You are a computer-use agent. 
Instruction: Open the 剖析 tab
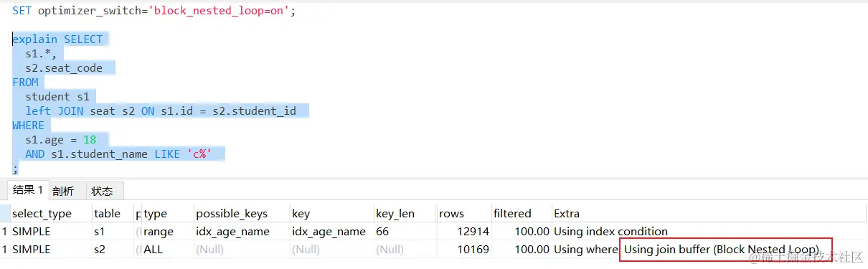63,191
